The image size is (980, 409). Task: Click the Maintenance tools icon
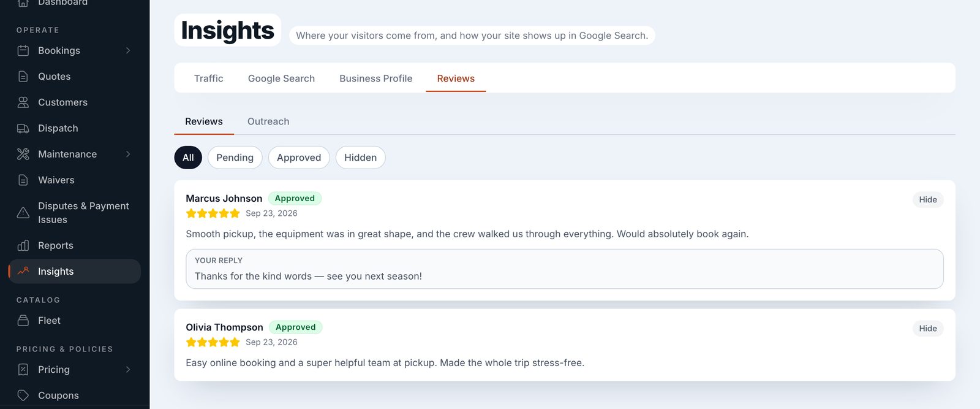[x=23, y=154]
